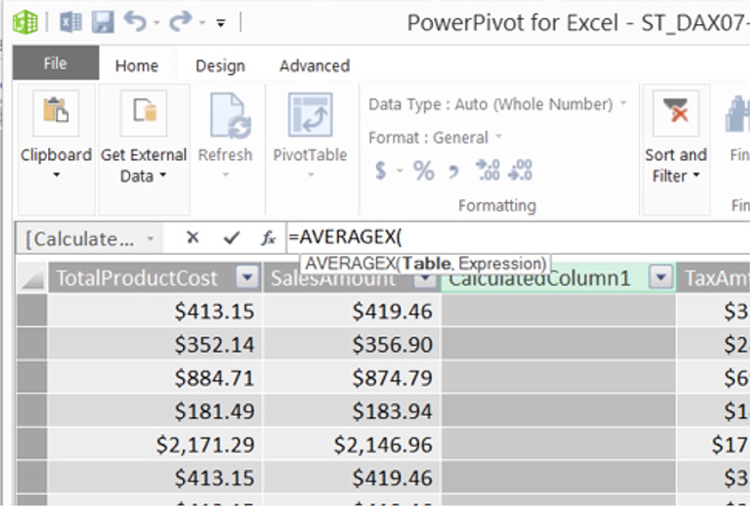Viewport: 750px width, 506px height.
Task: Open the Insert Function fx icon
Action: [x=268, y=238]
